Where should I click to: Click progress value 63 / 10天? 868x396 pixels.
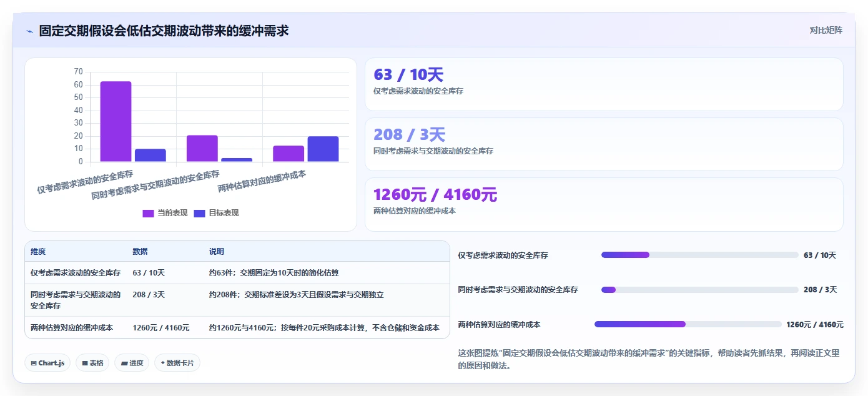(819, 255)
